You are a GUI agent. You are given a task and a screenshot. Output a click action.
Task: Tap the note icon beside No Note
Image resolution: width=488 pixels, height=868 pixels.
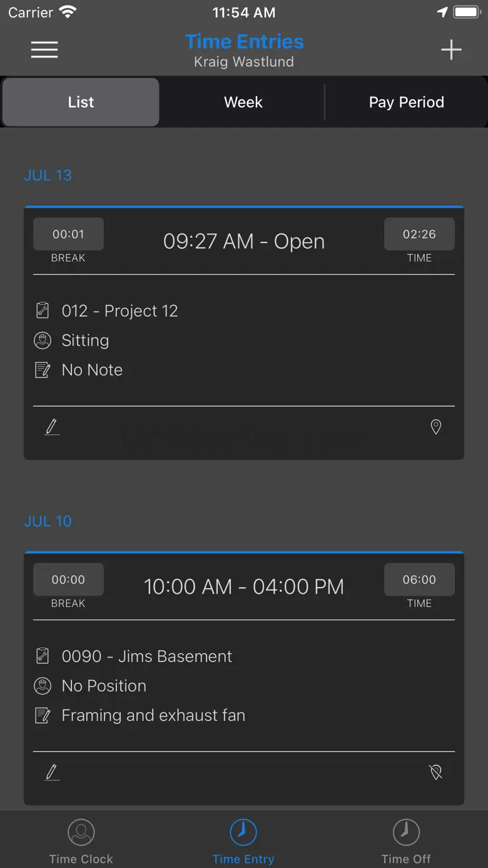(43, 370)
